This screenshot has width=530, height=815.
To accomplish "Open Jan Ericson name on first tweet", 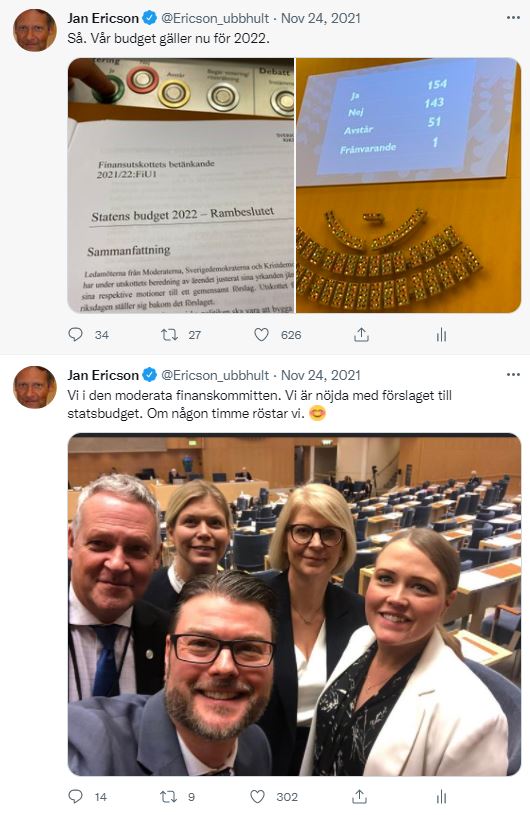I will point(103,18).
